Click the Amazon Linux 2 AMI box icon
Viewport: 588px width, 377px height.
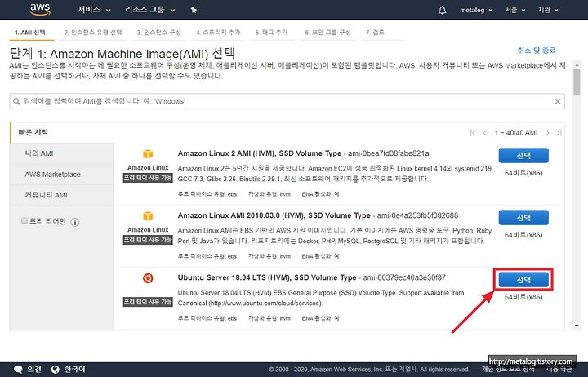148,154
